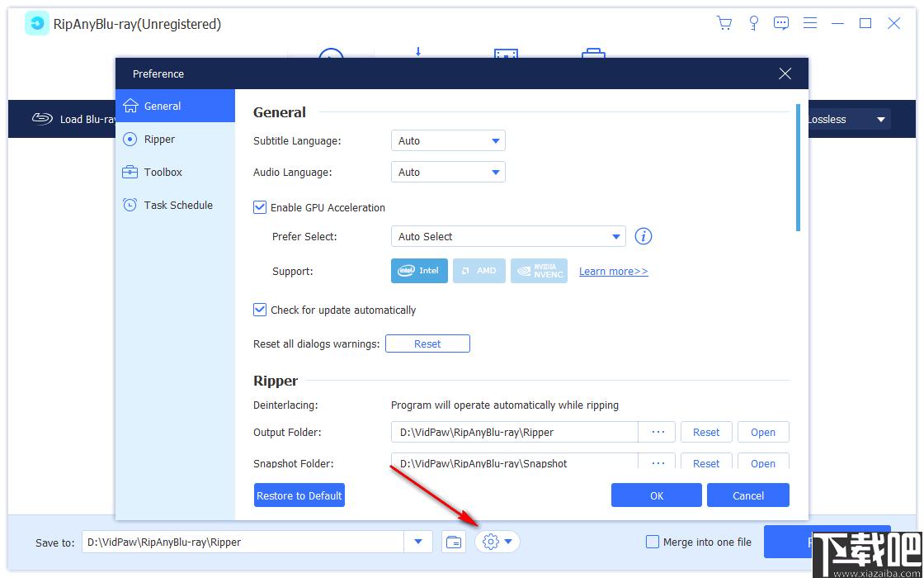This screenshot has height=578, width=924.
Task: Click Restore to Default button
Action: (299, 495)
